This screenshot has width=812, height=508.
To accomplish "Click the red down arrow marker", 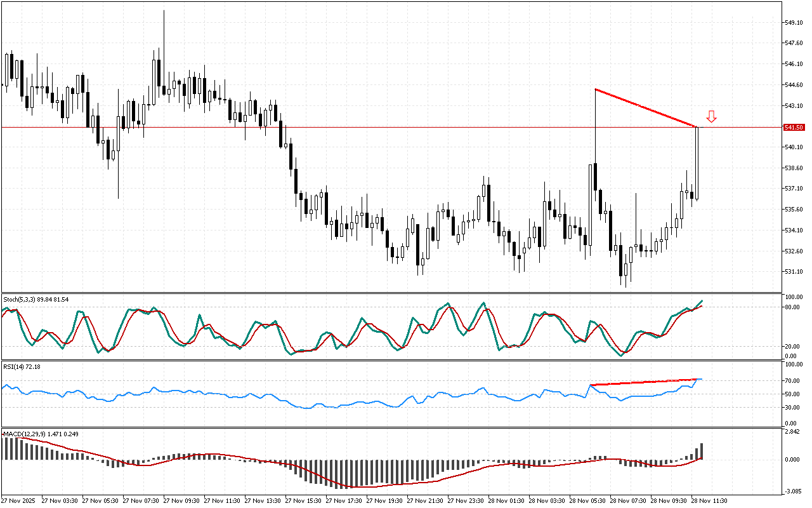I will [x=712, y=116].
